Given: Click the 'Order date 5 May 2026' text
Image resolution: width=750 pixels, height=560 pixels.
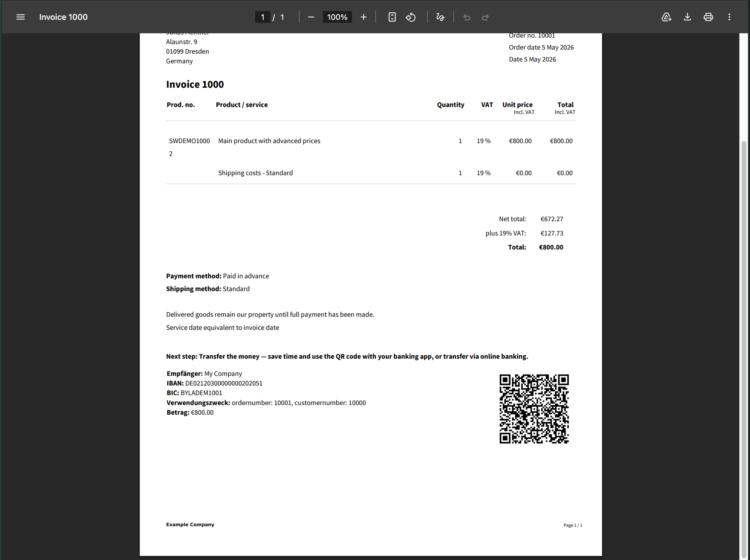Looking at the screenshot, I should point(541,48).
